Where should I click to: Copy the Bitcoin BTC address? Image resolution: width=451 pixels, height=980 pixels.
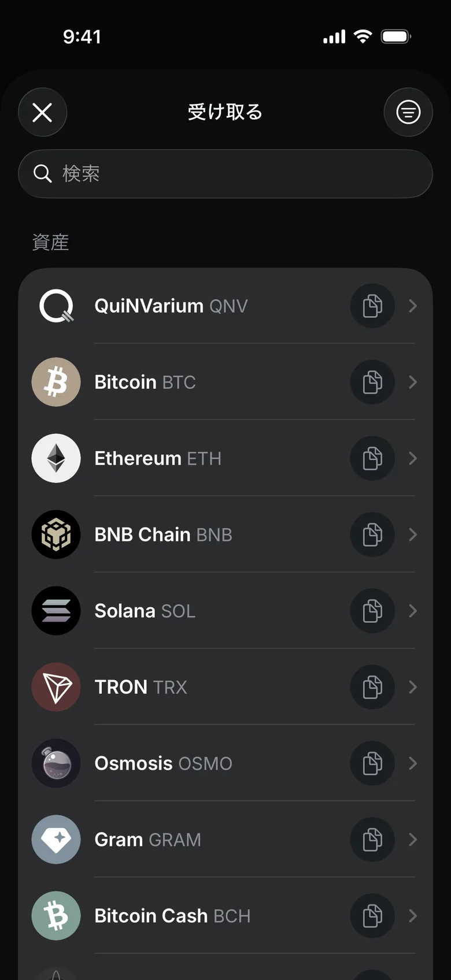[372, 382]
